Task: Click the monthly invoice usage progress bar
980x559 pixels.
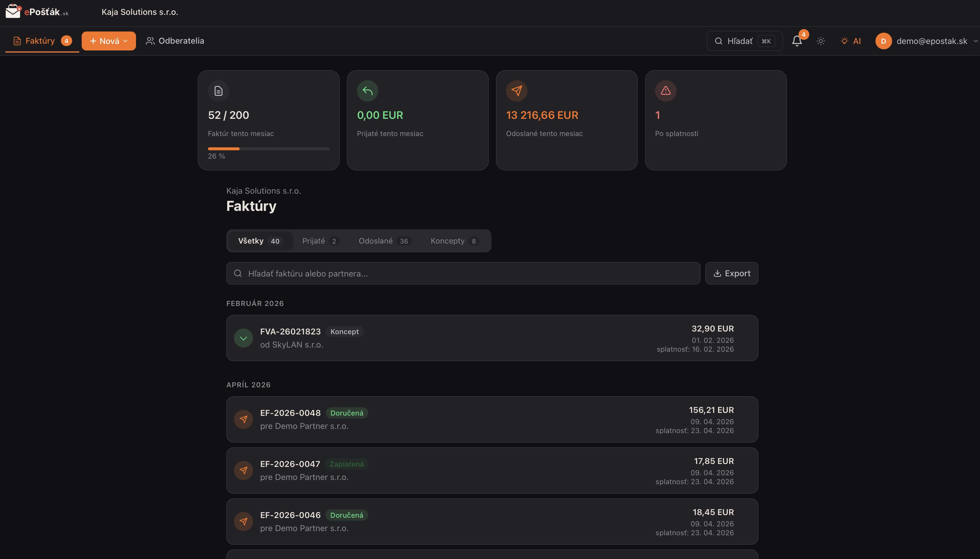Action: [268, 149]
